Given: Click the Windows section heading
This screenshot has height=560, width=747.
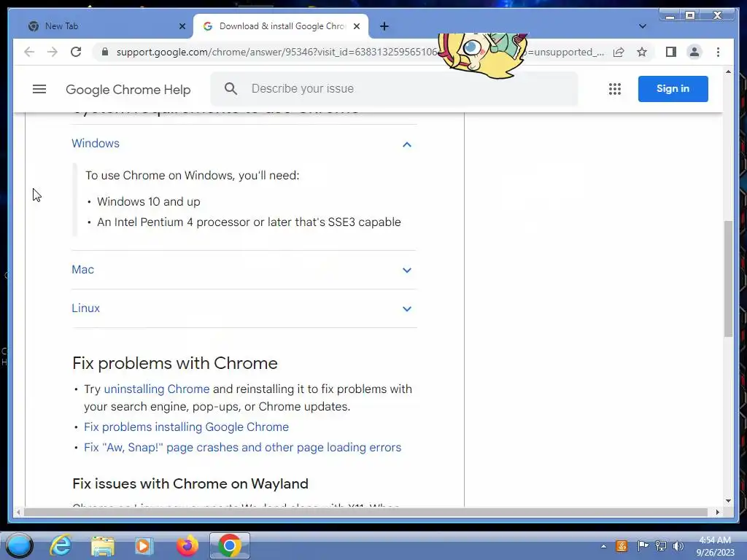Looking at the screenshot, I should 96,144.
